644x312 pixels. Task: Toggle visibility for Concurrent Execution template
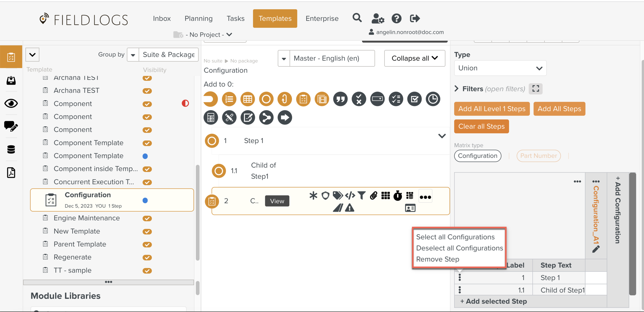(147, 182)
